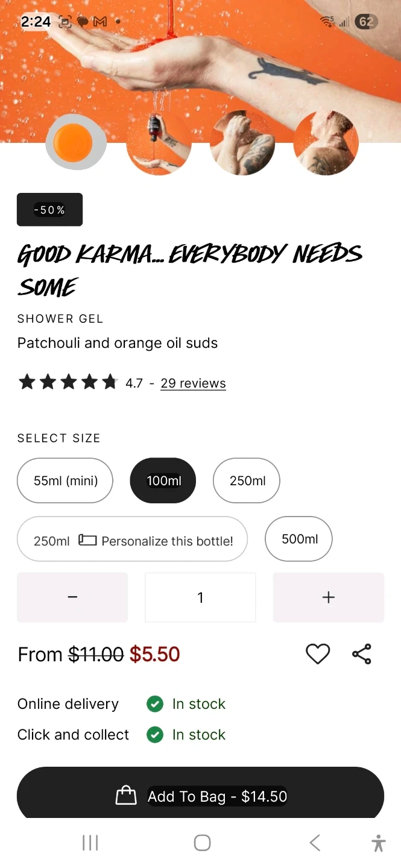Select the plain 250ml size option
The image size is (401, 868).
(247, 480)
